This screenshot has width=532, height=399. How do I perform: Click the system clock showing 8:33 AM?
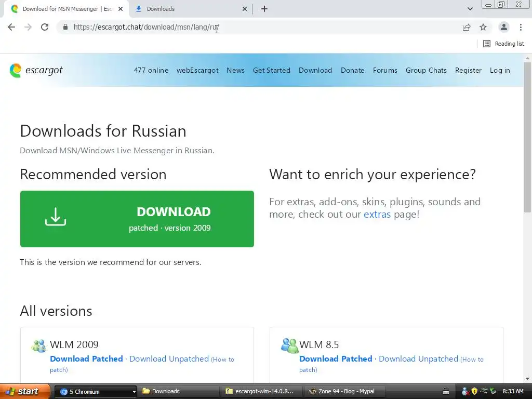513,392
